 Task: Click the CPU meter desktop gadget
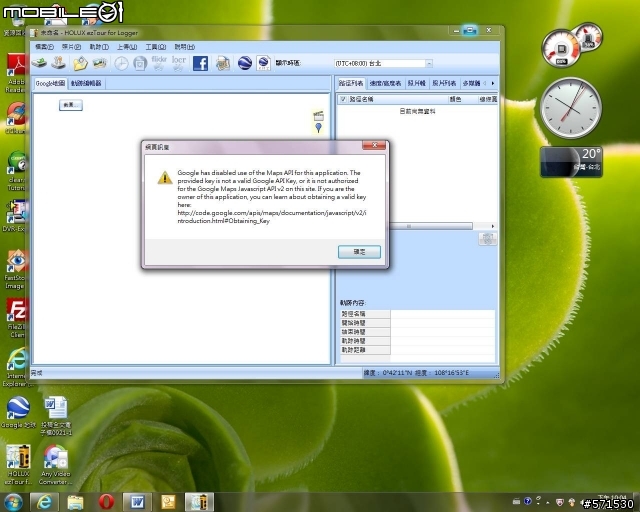click(x=571, y=45)
